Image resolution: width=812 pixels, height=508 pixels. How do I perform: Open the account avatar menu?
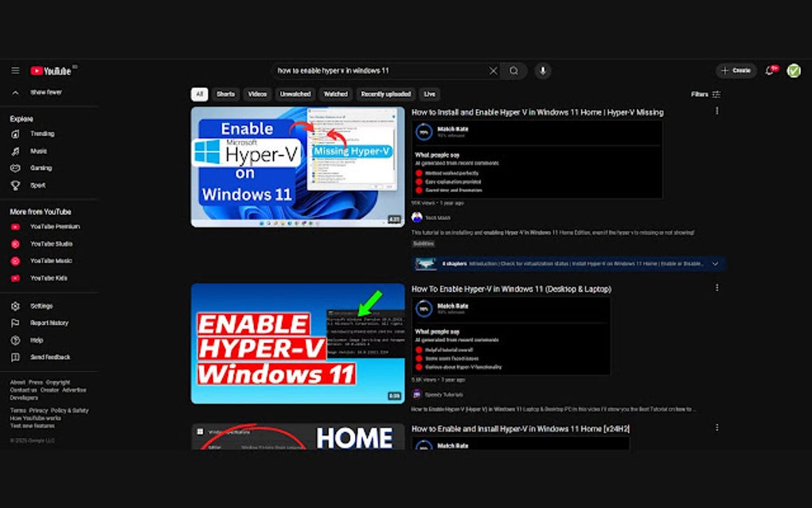(x=794, y=70)
